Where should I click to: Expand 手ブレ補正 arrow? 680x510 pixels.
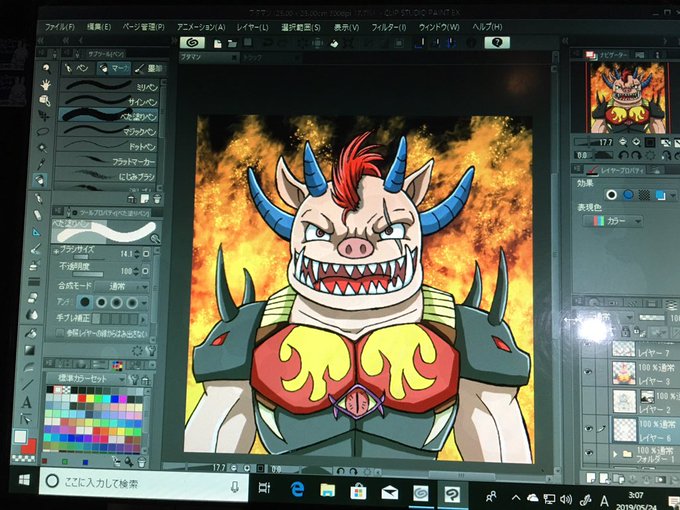tap(144, 319)
